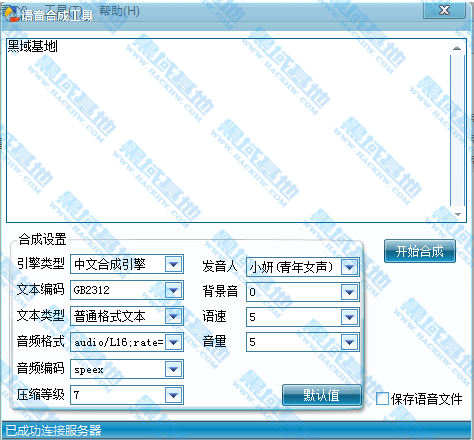Screen dimensions: 474x440
Task: Expand the 音频格式 audio/L16 dropdown
Action: [x=173, y=342]
